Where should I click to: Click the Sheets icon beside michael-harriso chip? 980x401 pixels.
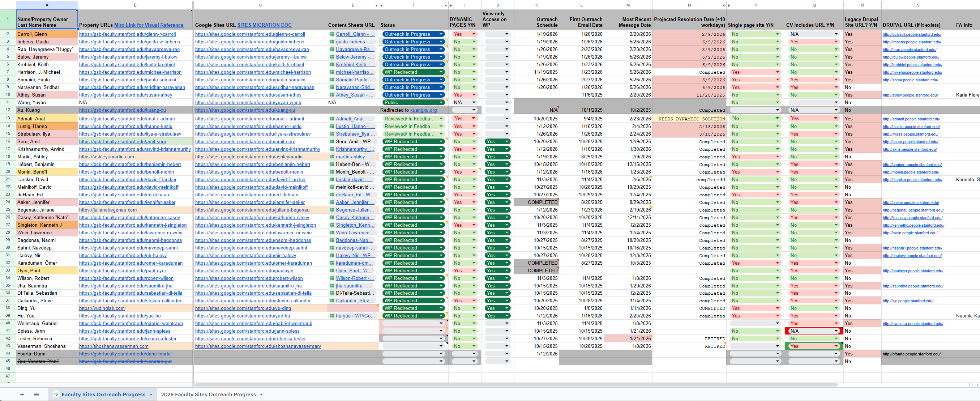pos(332,72)
